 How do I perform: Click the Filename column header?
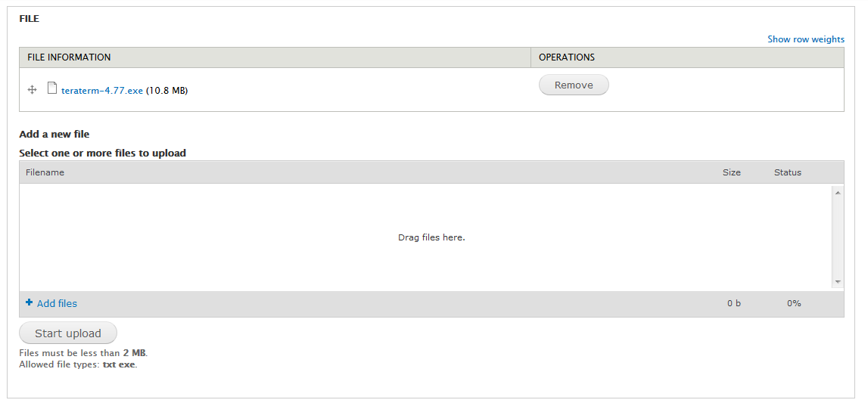click(x=45, y=172)
